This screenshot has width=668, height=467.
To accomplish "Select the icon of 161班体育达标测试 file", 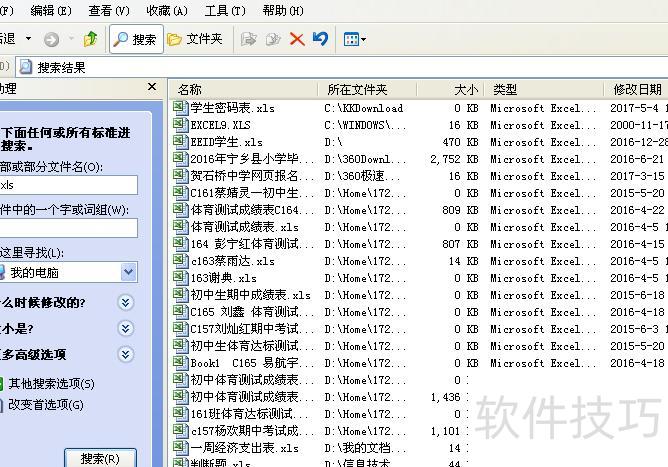I will pos(181,414).
